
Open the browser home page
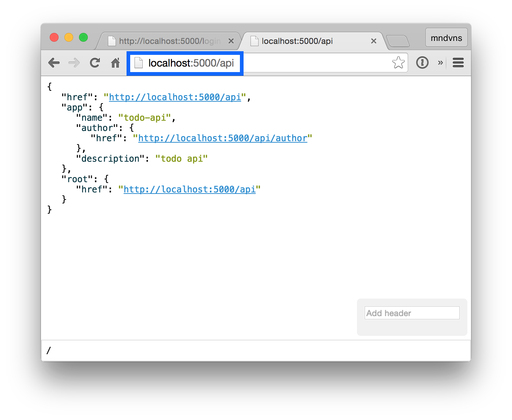(x=115, y=63)
